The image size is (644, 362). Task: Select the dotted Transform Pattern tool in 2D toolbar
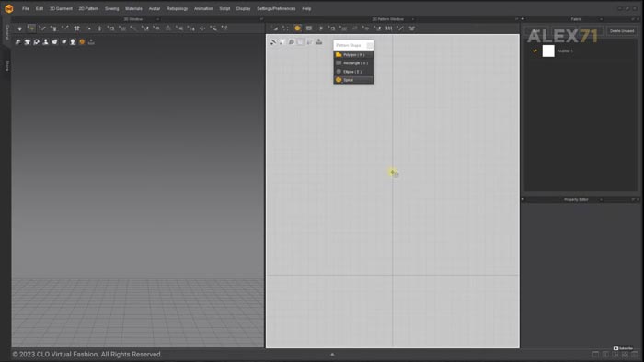(x=286, y=28)
